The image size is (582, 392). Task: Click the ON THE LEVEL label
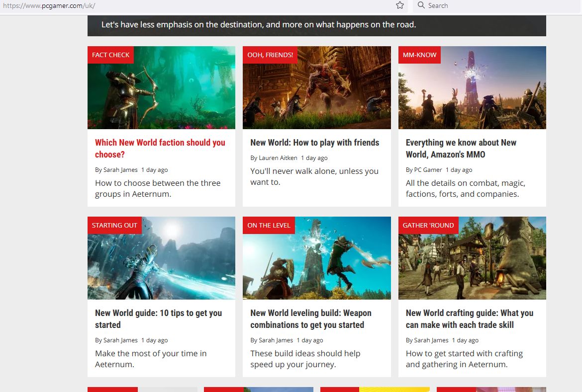(x=269, y=225)
